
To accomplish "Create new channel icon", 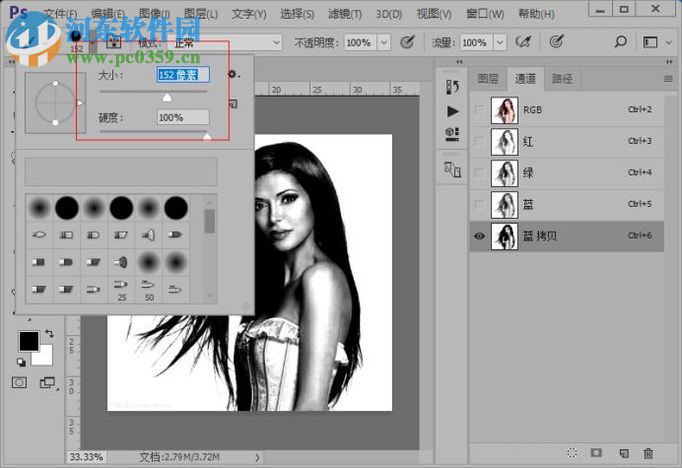I will tap(622, 453).
